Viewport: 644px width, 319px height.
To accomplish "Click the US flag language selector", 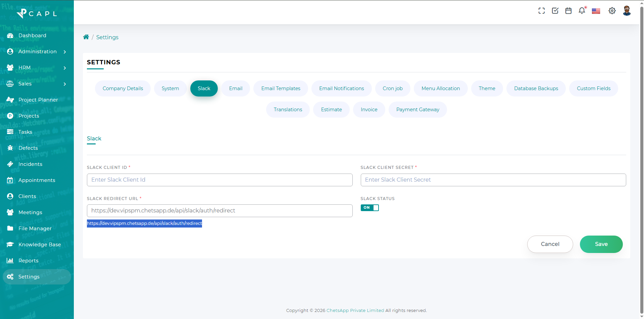I will pyautogui.click(x=596, y=11).
